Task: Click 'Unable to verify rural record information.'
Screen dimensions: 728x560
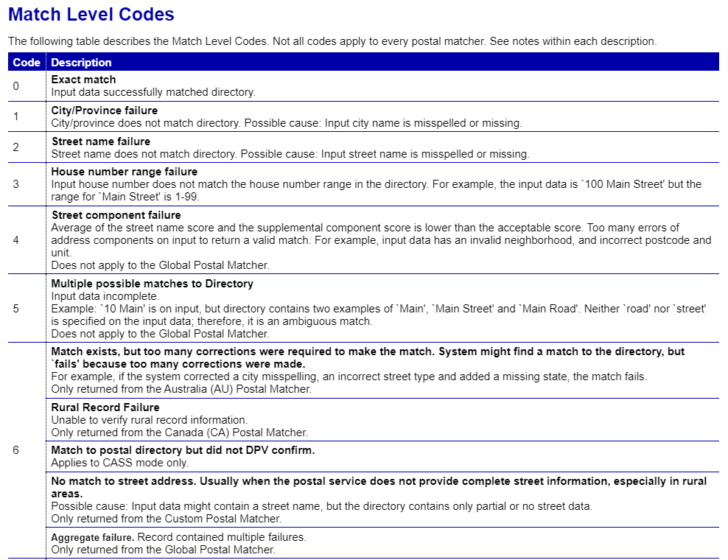Action: [150, 420]
